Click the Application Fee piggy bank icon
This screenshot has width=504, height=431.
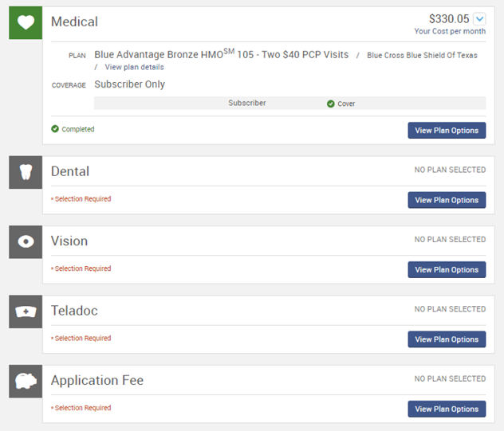[26, 382]
